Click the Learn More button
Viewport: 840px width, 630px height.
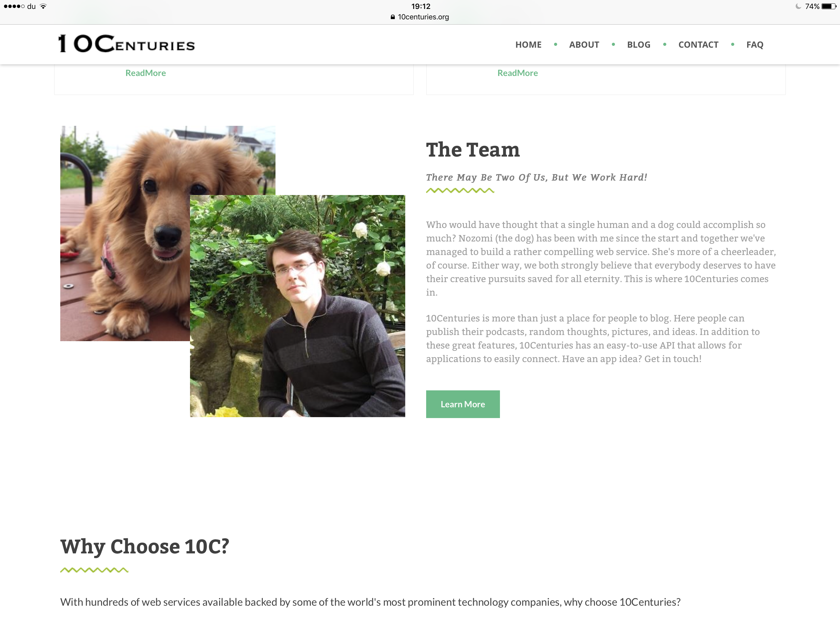[462, 404]
